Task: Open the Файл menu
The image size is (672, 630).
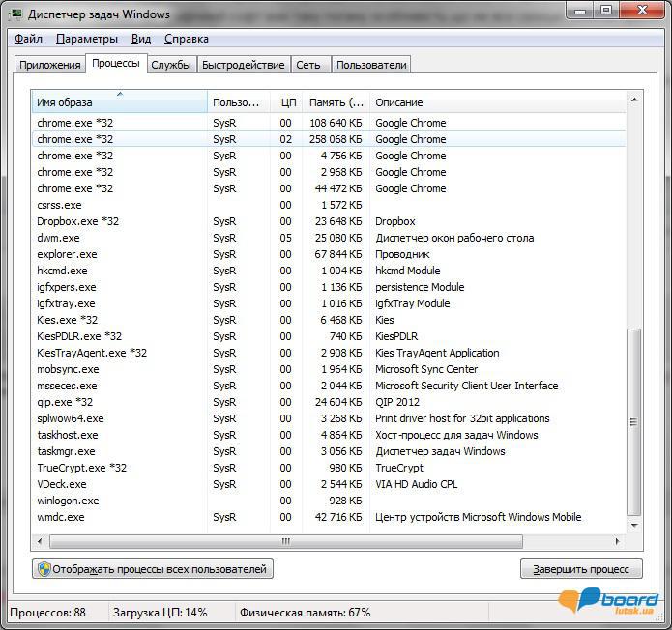Action: (28, 39)
